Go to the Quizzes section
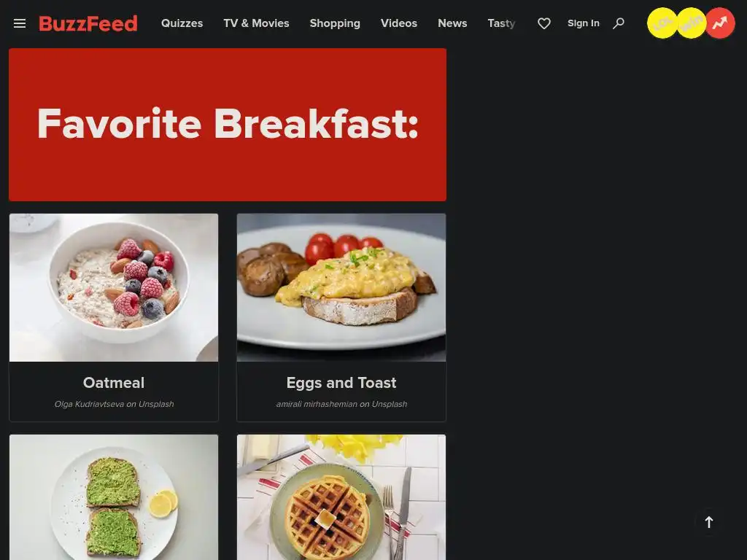The image size is (747, 560). [x=182, y=23]
